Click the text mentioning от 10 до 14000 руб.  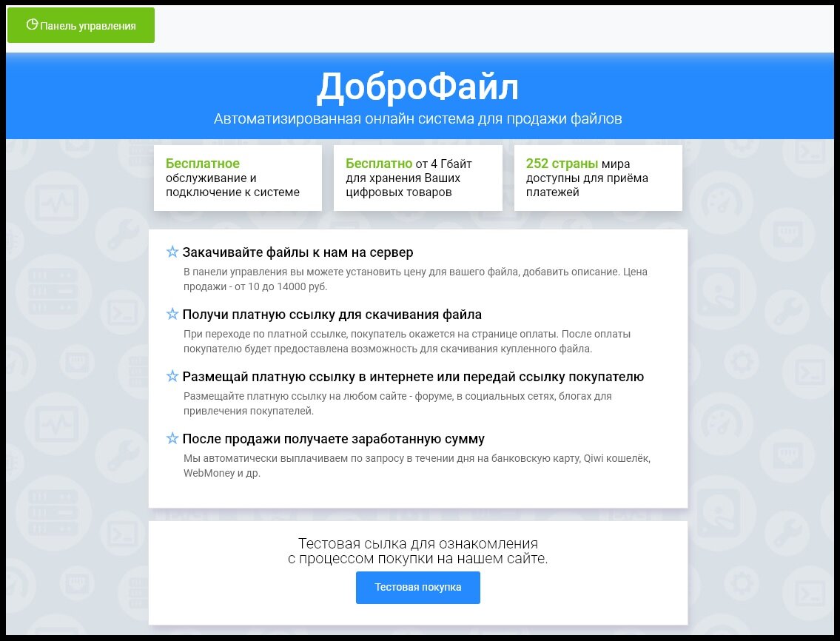pyautogui.click(x=415, y=279)
